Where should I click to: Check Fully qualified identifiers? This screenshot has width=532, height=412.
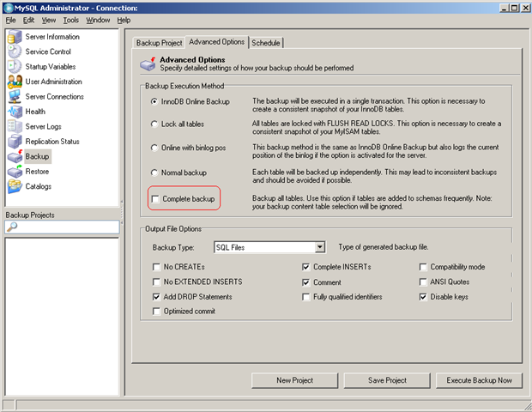(x=306, y=297)
